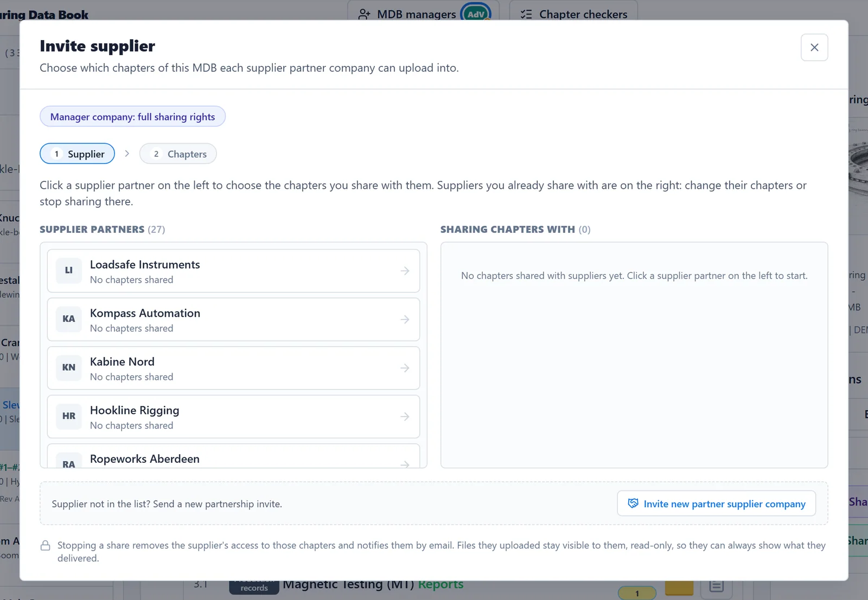This screenshot has width=868, height=600.
Task: Go to step 2 Chapters
Action: coord(178,154)
